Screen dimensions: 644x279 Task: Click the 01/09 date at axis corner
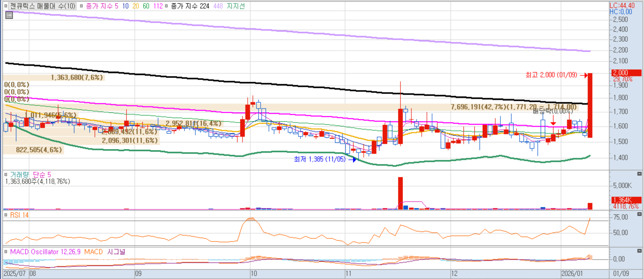click(621, 273)
